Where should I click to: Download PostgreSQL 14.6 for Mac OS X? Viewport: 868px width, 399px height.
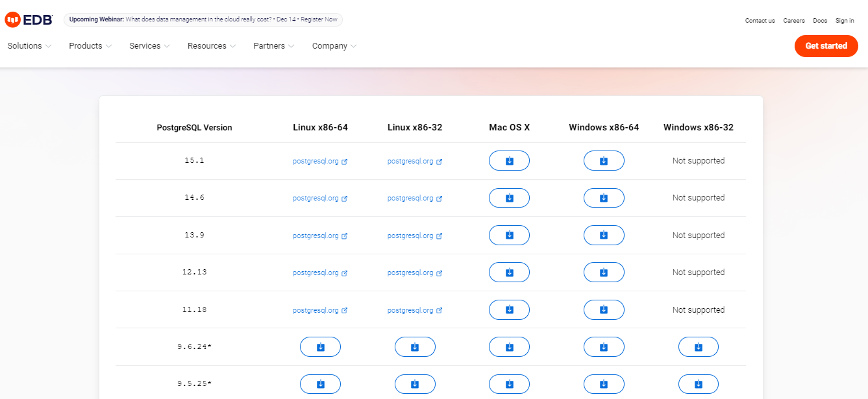click(509, 198)
